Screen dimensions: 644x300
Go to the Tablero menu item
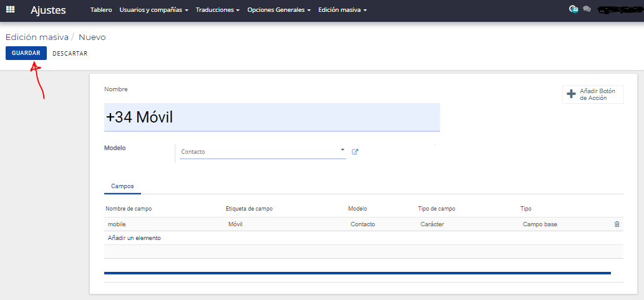coord(101,10)
